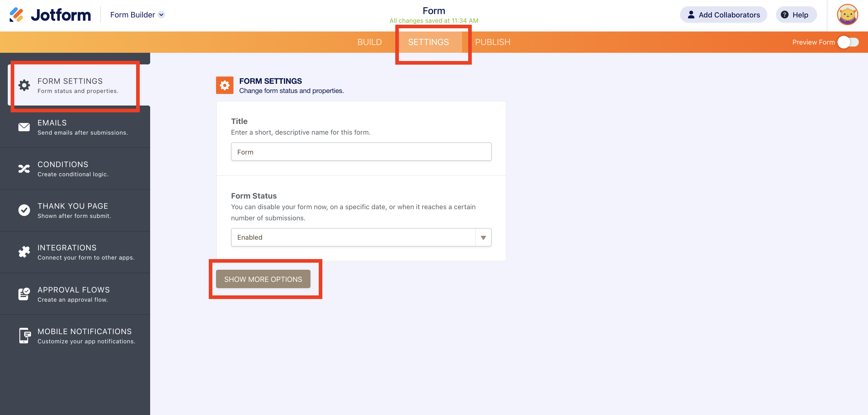Open the Form Status Enabled dropdown
The width and height of the screenshot is (868, 415).
click(353, 237)
